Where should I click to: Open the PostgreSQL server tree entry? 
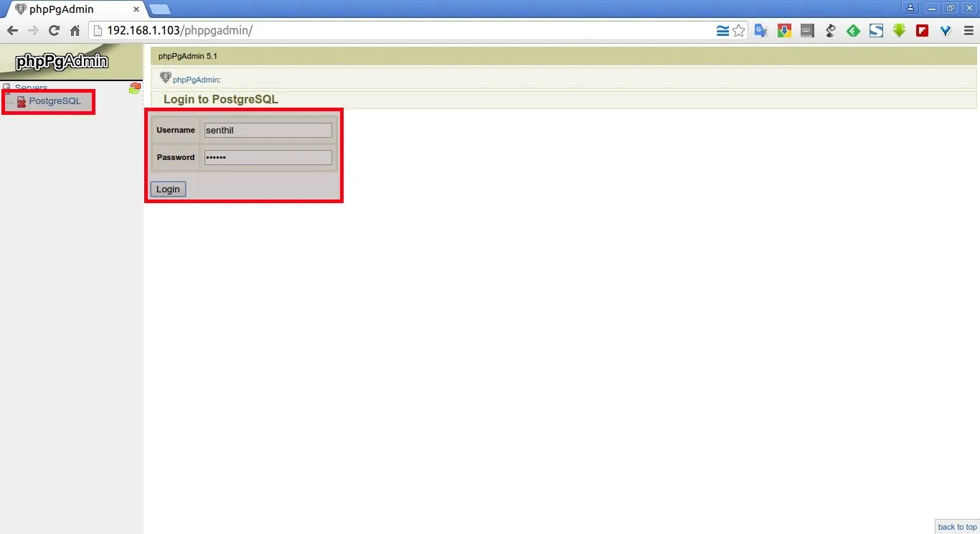[55, 101]
